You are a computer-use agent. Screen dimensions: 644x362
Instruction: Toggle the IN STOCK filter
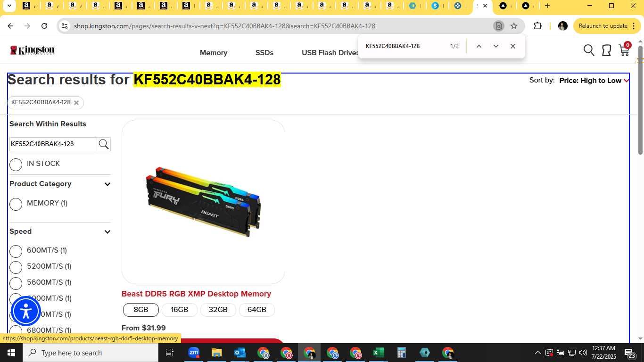16,165
